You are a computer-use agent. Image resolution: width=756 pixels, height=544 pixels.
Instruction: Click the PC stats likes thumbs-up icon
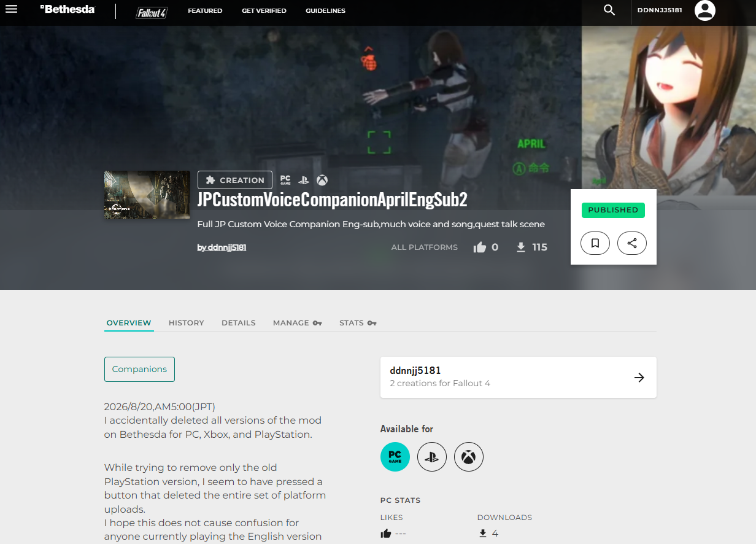tap(386, 534)
